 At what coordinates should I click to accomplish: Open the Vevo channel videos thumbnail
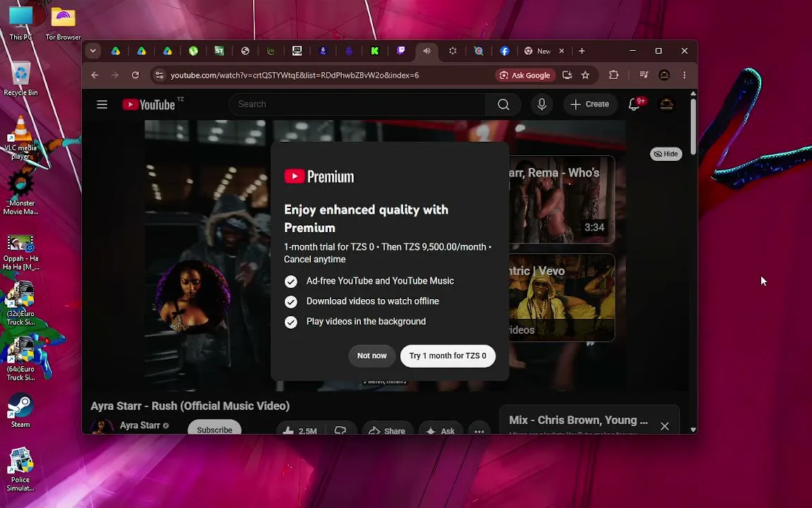[x=562, y=298]
